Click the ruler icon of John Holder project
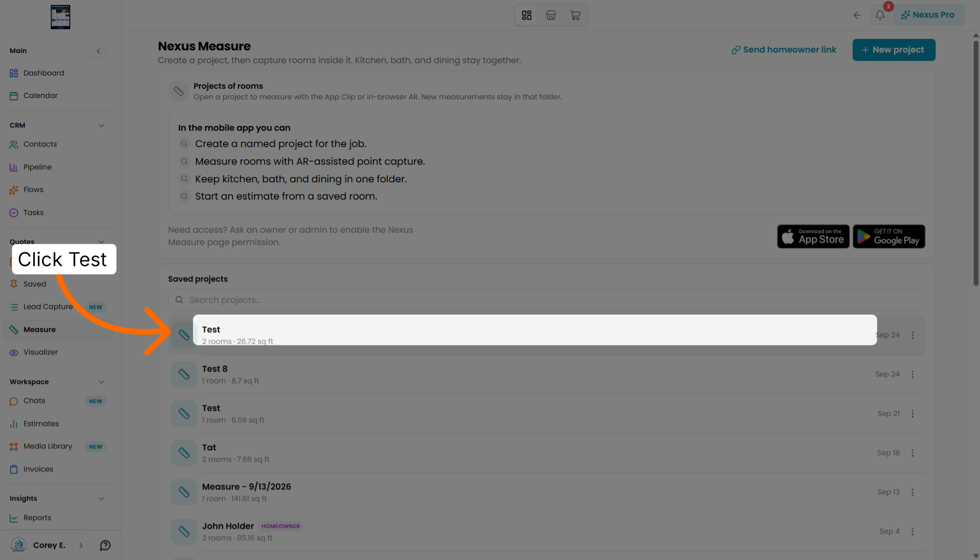Image resolution: width=980 pixels, height=560 pixels. point(184,531)
